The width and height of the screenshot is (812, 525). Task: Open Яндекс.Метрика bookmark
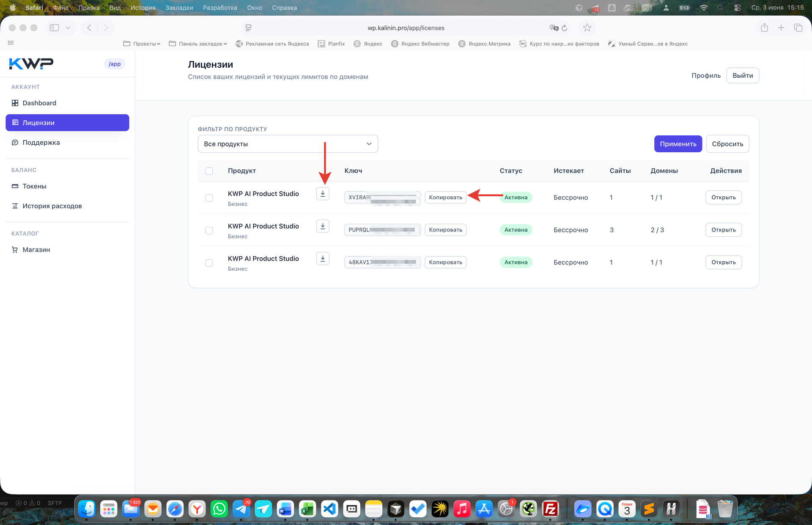coord(484,44)
